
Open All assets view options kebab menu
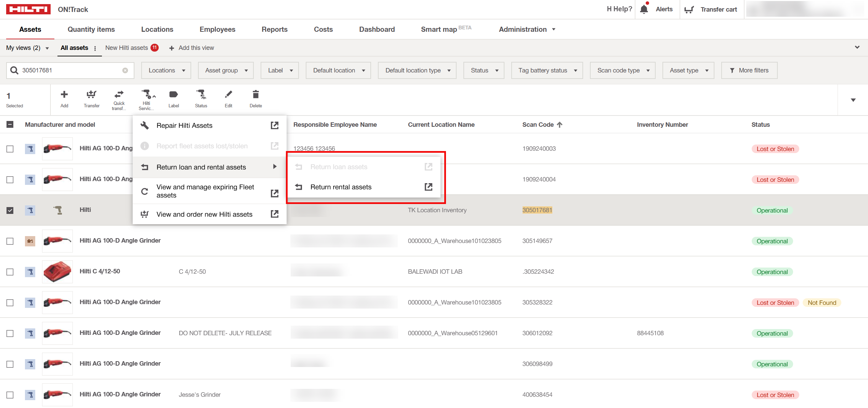click(95, 48)
